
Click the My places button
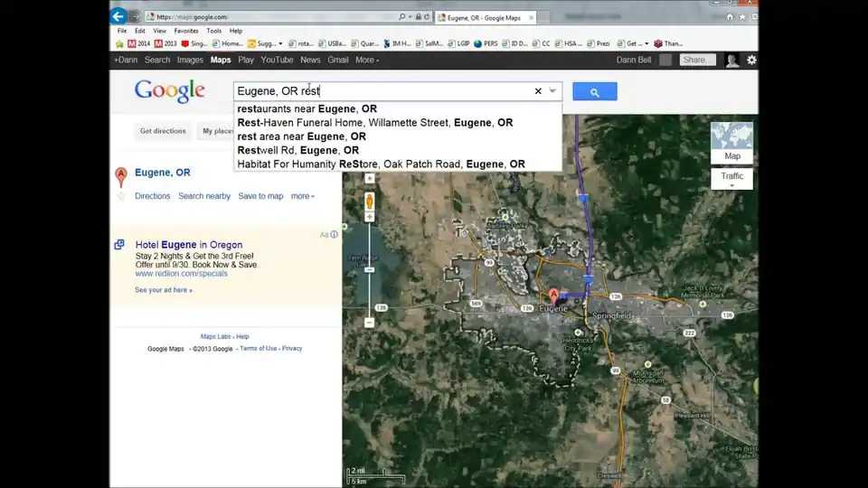217,131
